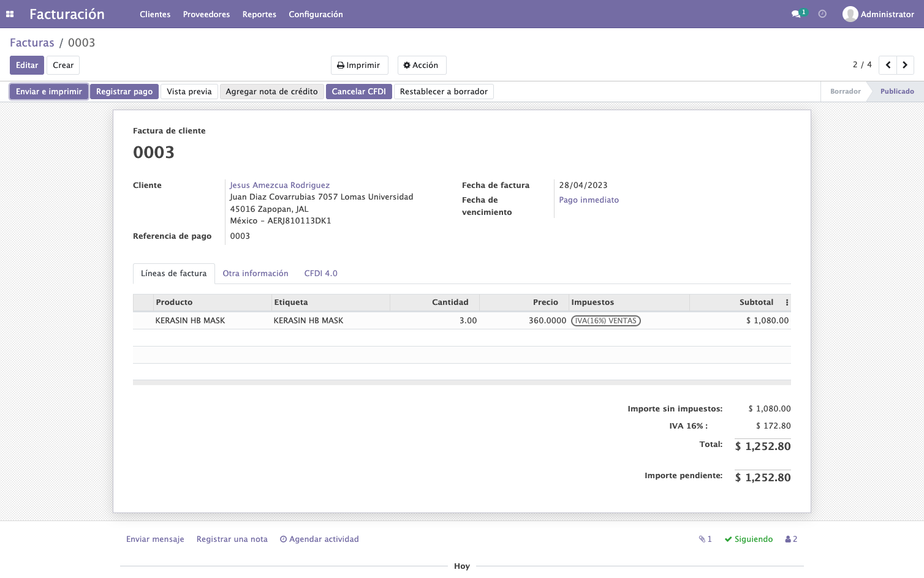
Task: Click Restablecer a borrador
Action: click(x=444, y=92)
